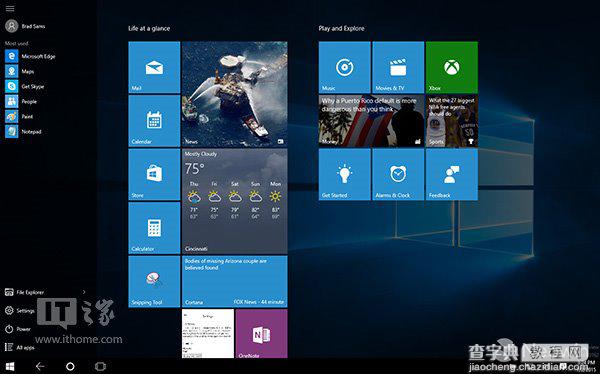Open Notepad from the Most used list
This screenshot has width=600, height=374.
(24, 131)
